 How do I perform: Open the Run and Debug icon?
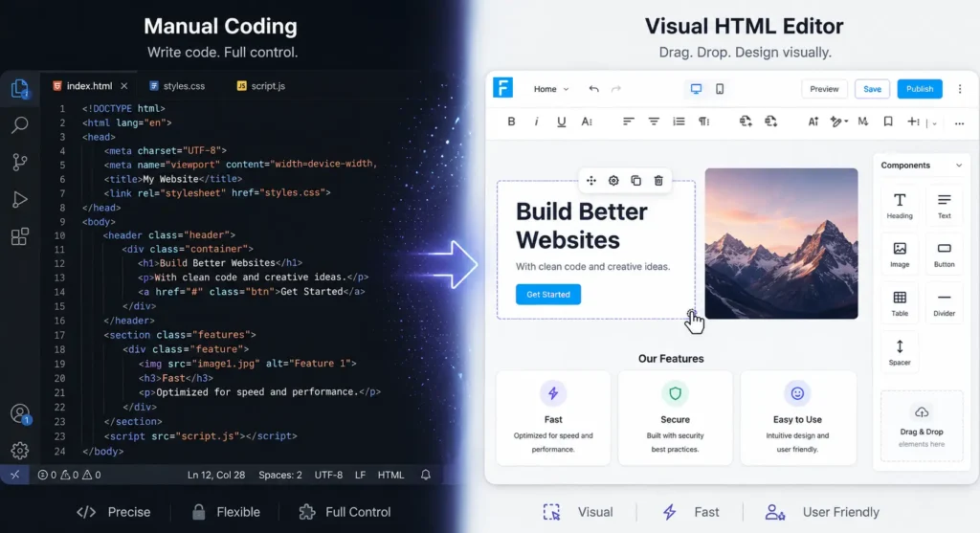click(19, 199)
